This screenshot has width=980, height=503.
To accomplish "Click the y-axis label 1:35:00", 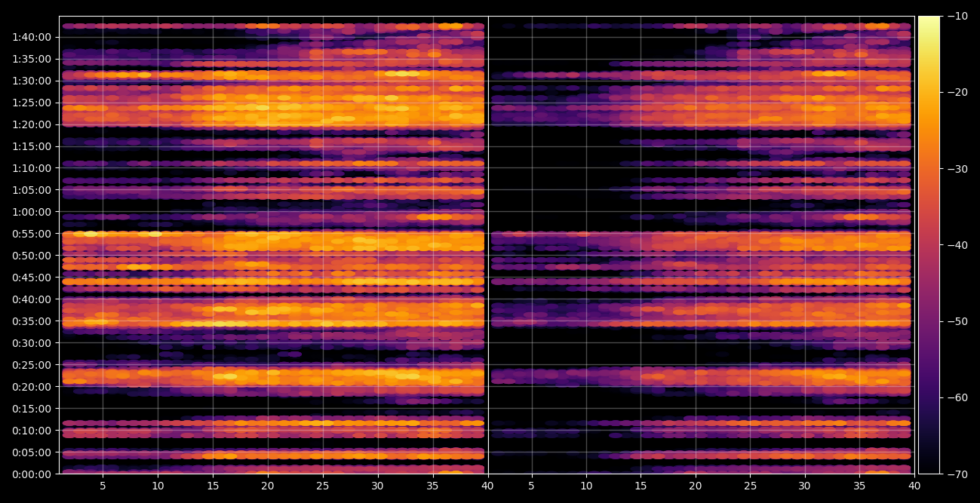I will [32, 59].
